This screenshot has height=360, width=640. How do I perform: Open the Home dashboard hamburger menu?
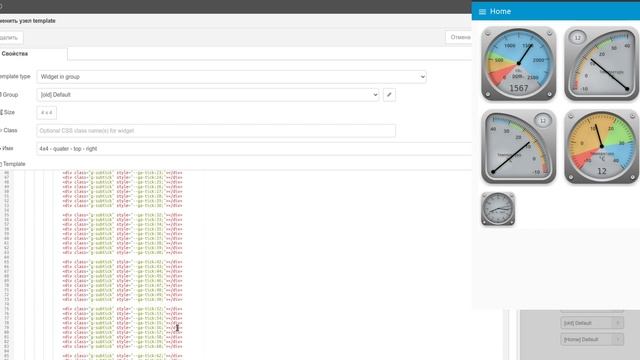click(x=482, y=12)
